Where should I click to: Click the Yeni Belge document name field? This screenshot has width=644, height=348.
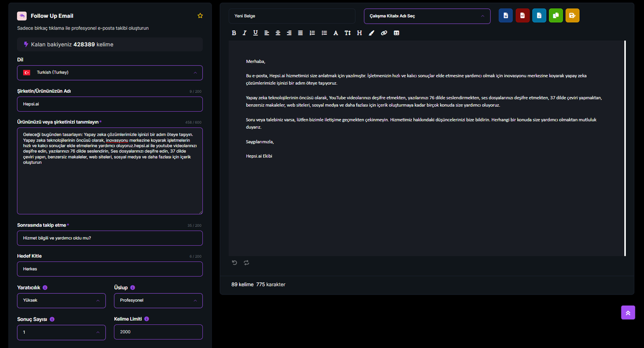[292, 16]
